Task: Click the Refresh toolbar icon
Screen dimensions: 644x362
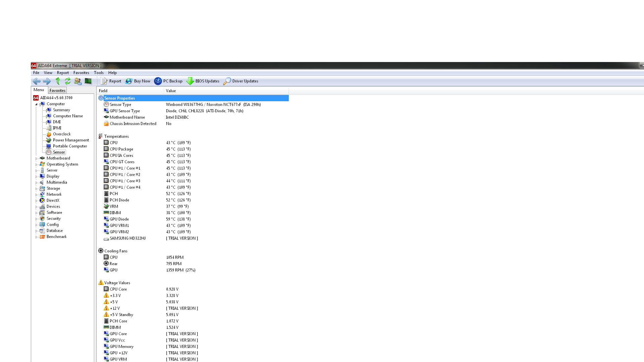Action: [68, 81]
